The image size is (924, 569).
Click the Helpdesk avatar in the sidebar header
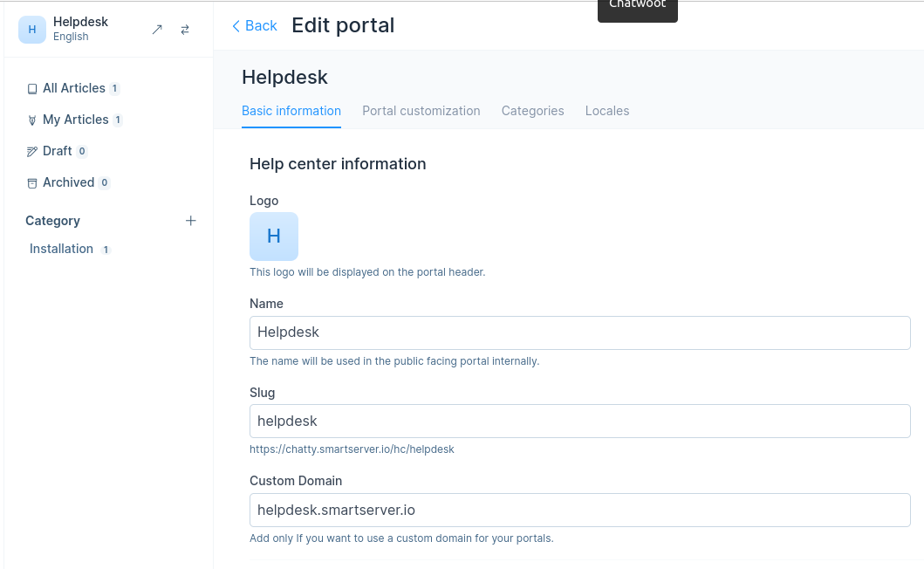click(32, 29)
